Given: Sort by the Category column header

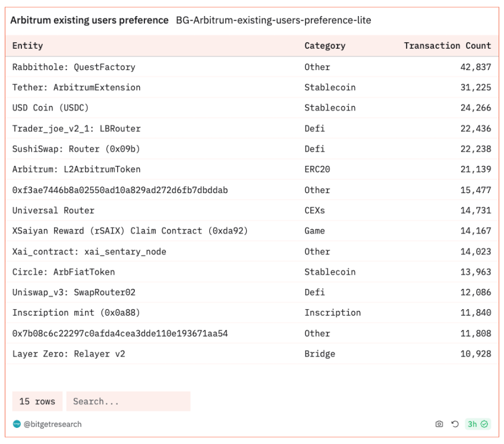Looking at the screenshot, I should (x=325, y=46).
